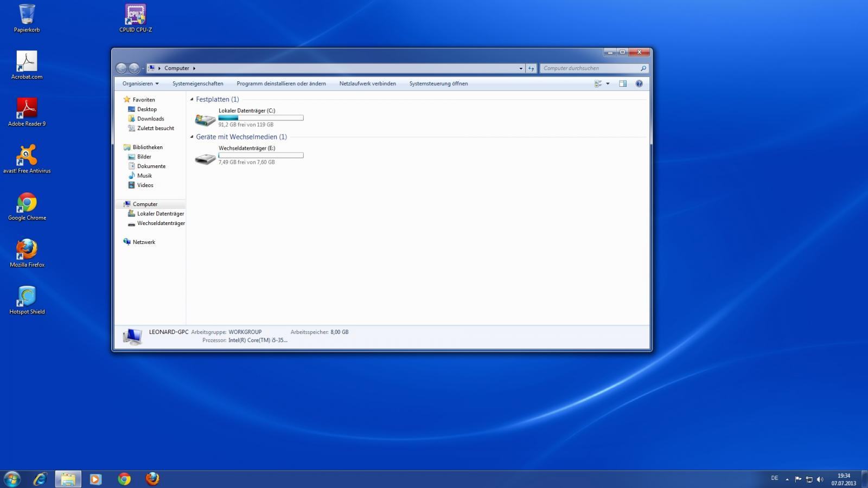868x488 pixels.
Task: Click Systemsteuerung öffnen in toolbar
Action: click(438, 84)
